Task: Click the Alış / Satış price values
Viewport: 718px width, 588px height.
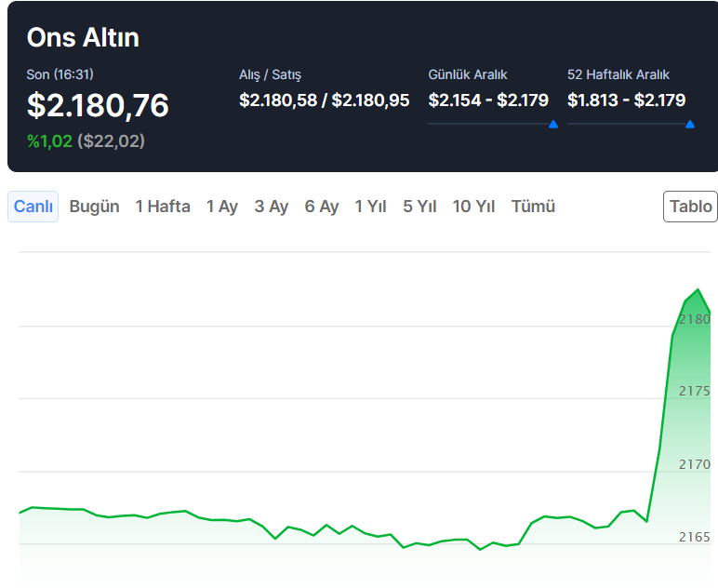Action: click(324, 100)
